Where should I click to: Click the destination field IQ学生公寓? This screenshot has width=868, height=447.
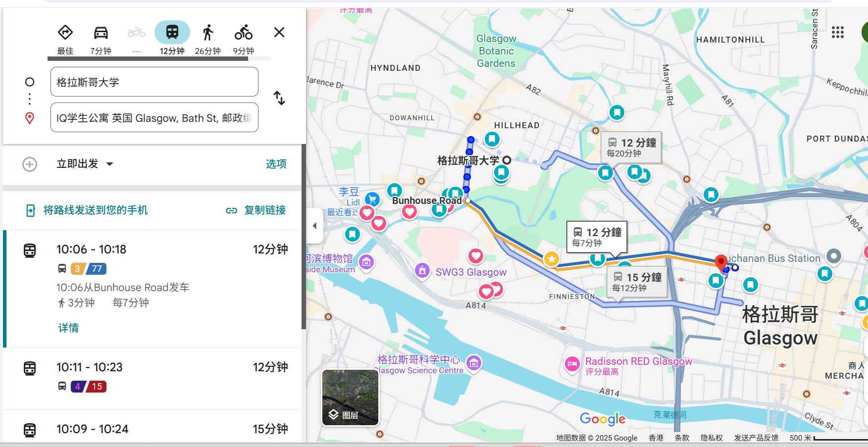(154, 118)
